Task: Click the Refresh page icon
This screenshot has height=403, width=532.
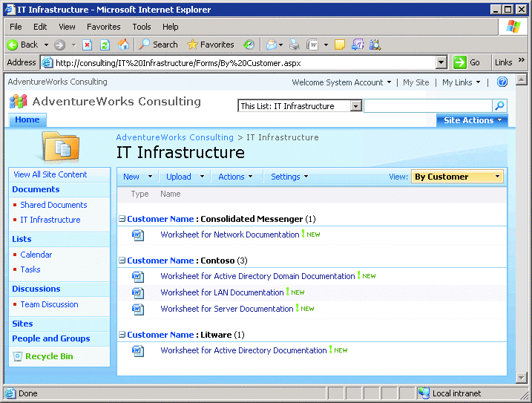Action: pyautogui.click(x=105, y=45)
